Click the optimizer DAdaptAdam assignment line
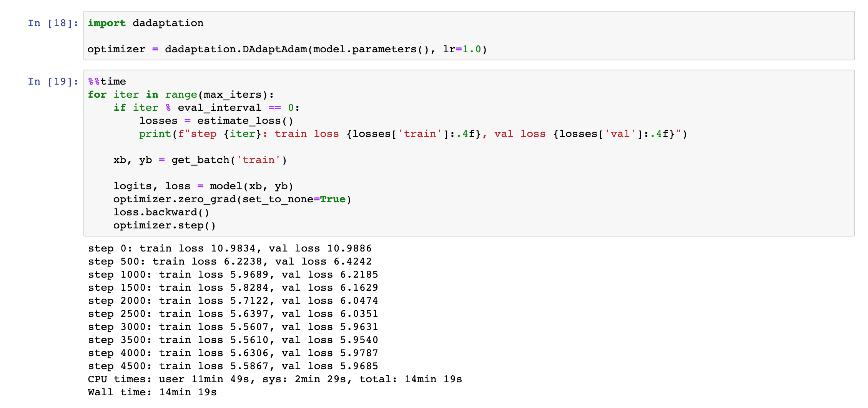 coord(288,49)
